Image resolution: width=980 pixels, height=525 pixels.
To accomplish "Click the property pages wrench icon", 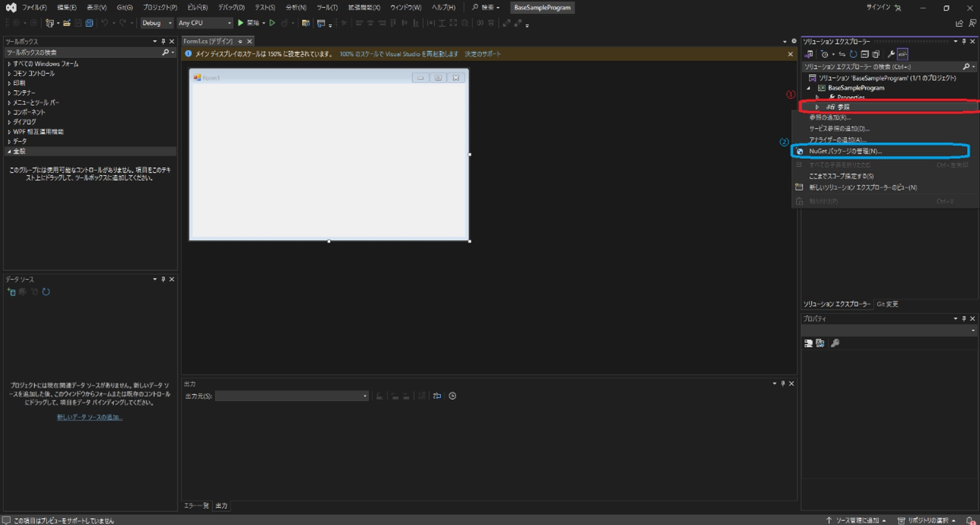I will [x=835, y=343].
